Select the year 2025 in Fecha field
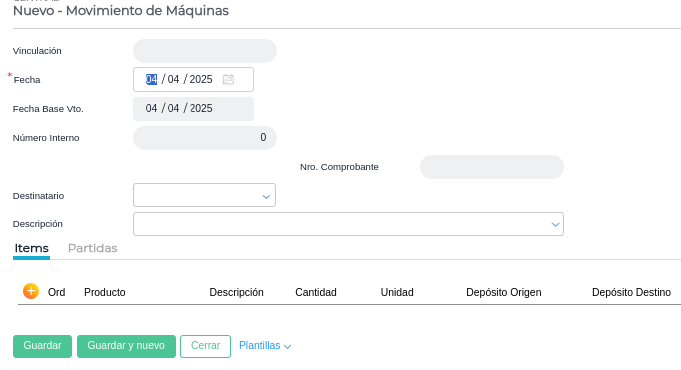Viewport: 681px width, 370px height. click(201, 79)
